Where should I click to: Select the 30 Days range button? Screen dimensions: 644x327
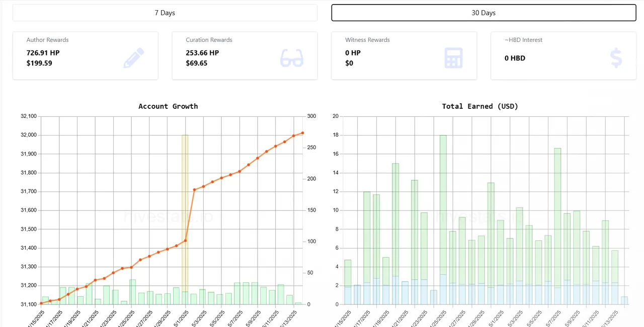point(484,13)
